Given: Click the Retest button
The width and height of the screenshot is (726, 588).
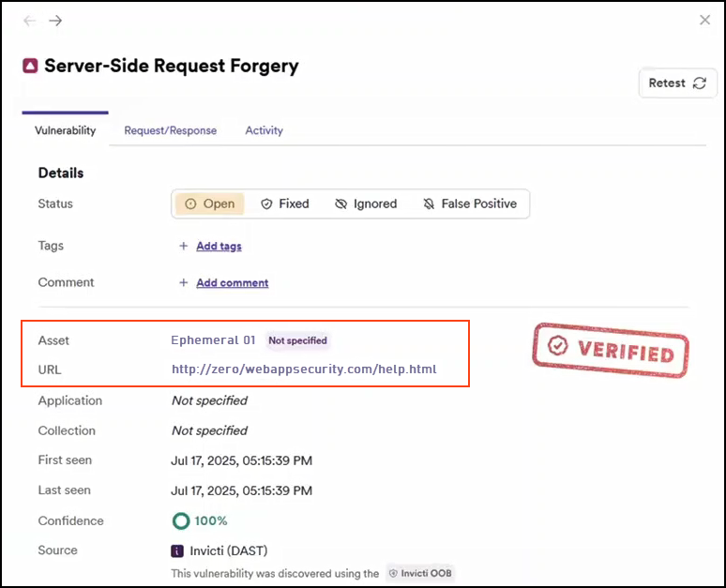Looking at the screenshot, I should 677,83.
